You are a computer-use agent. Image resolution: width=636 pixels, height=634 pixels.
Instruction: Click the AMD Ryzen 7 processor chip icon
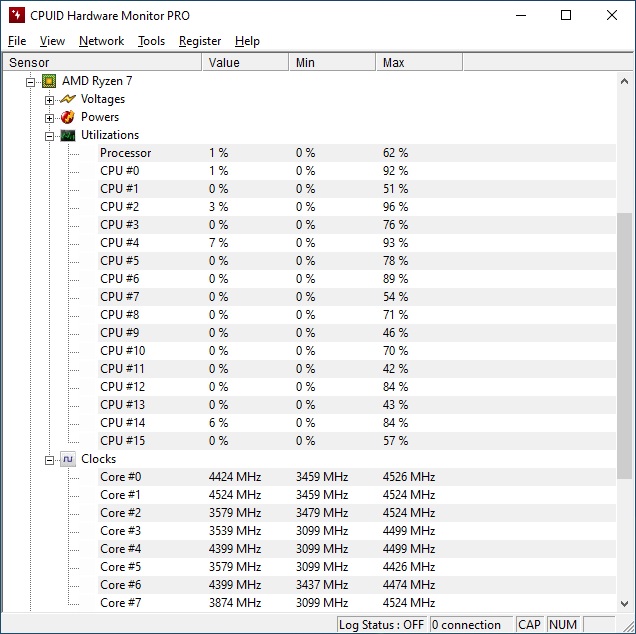(49, 81)
